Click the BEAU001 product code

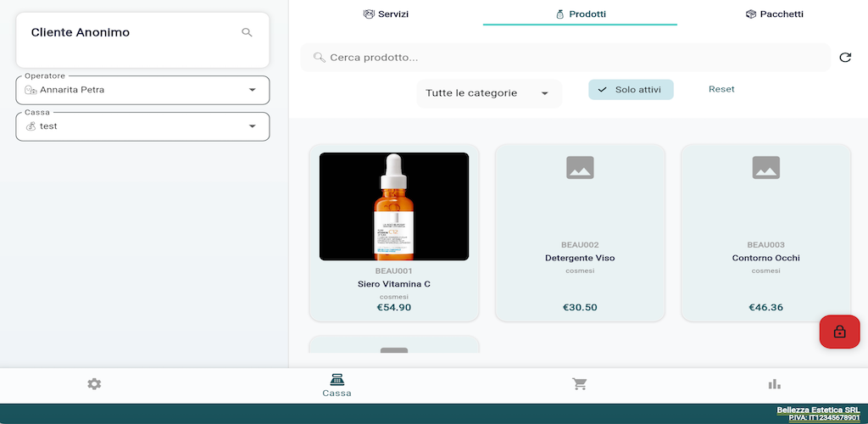tap(394, 271)
